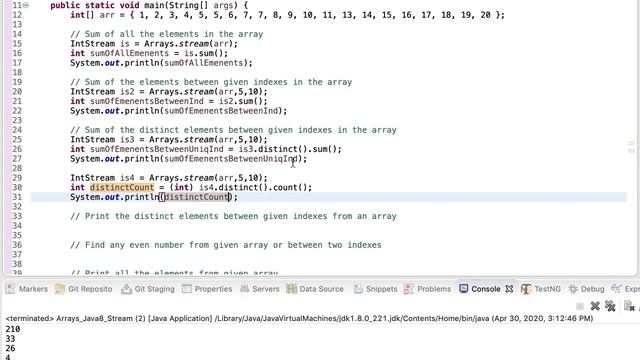Click Remove All Terminated Launches icon
The width and height of the screenshot is (640, 360).
pos(610,306)
